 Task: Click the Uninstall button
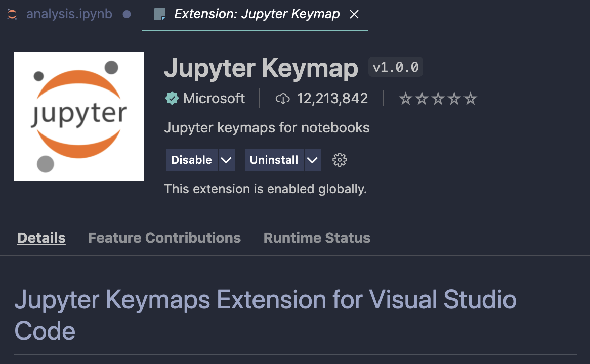click(274, 160)
